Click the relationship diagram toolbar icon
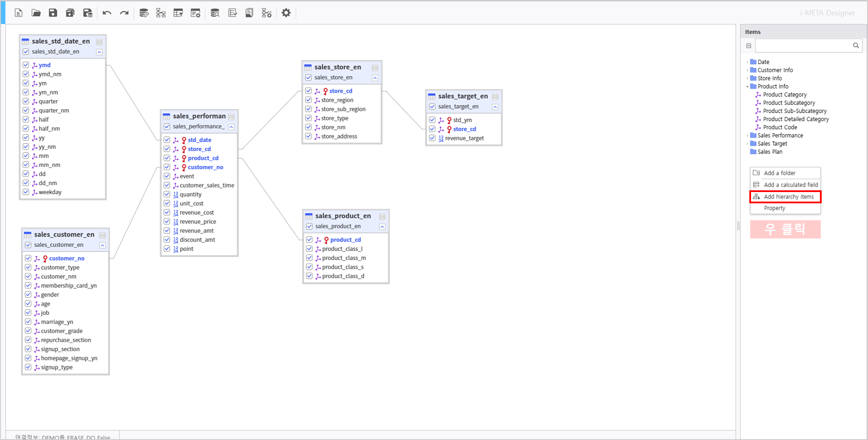This screenshot has height=440, width=868. (x=161, y=13)
